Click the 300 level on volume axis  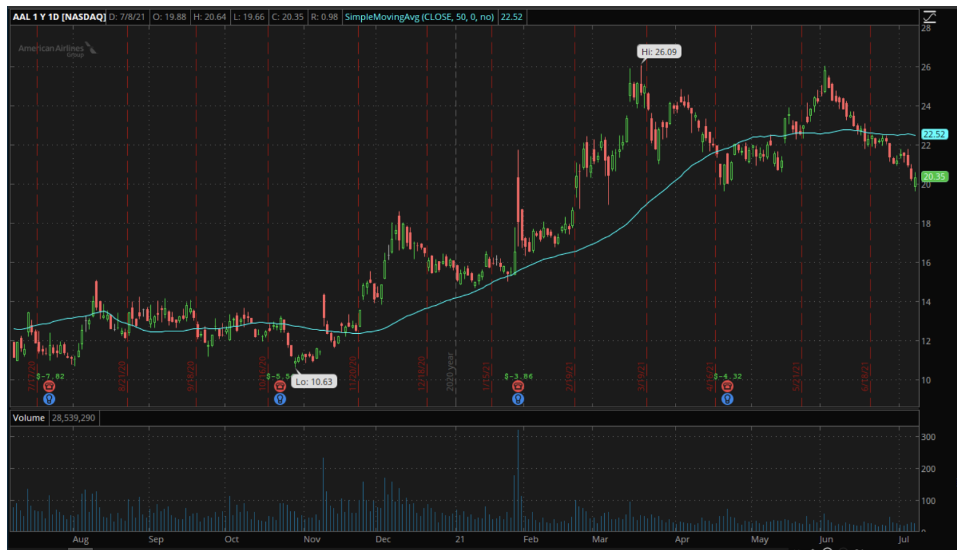coord(928,437)
